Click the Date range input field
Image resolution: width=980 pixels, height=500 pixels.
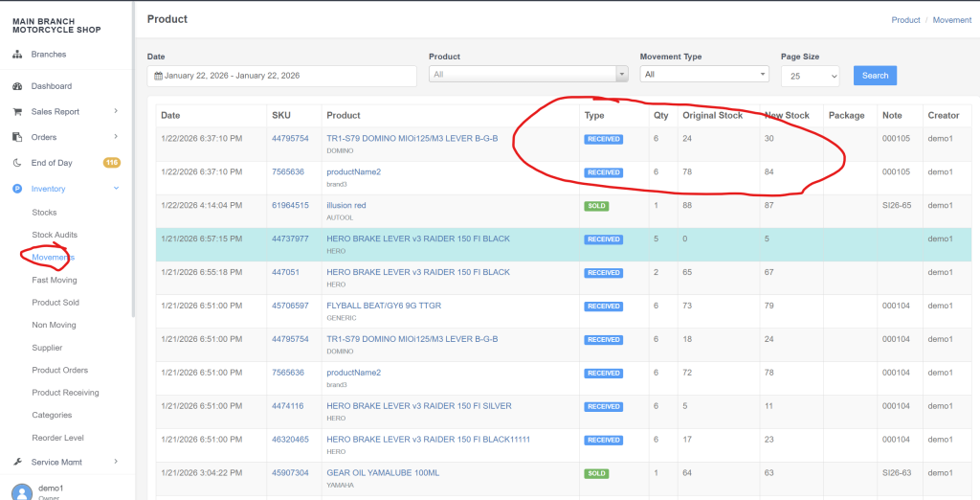click(282, 76)
